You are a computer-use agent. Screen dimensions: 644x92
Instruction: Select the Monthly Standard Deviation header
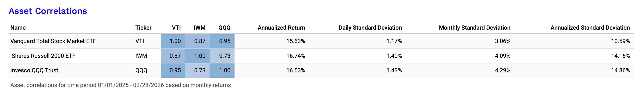[474, 28]
